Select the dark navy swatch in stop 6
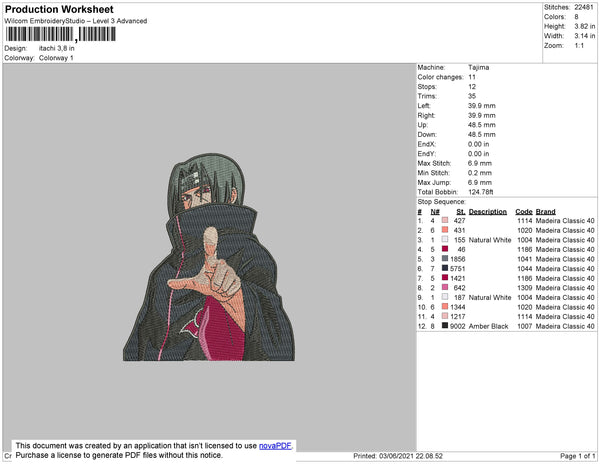 pos(445,268)
